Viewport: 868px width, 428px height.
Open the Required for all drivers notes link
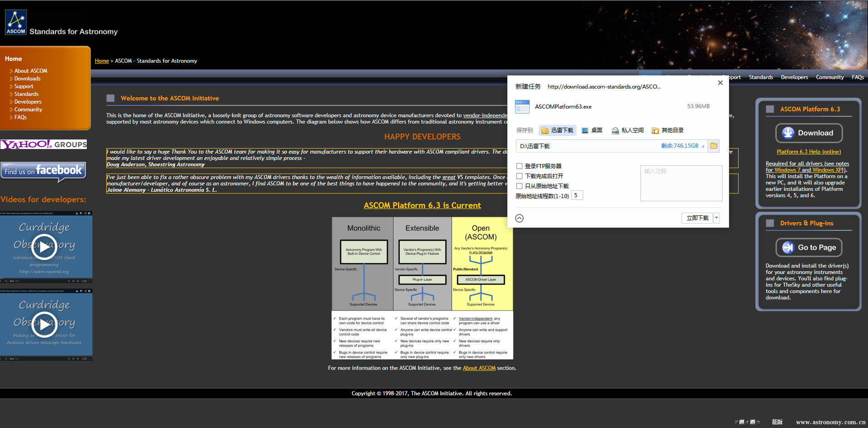(x=807, y=167)
